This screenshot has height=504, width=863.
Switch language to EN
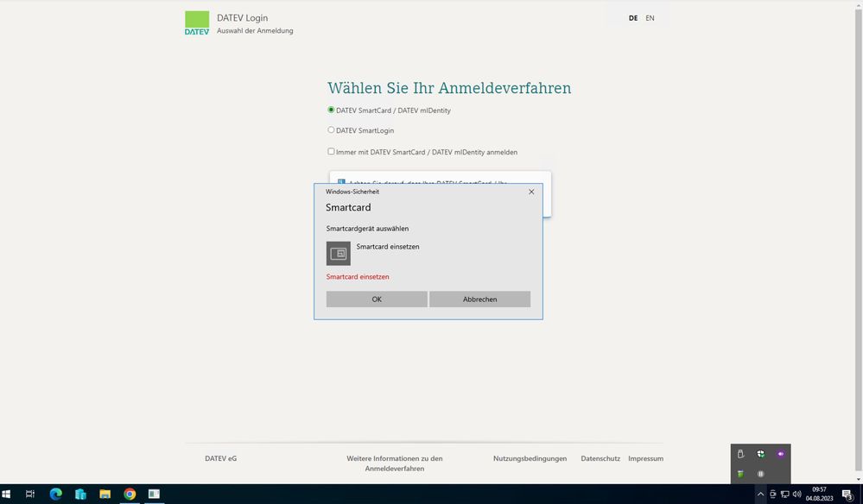coord(650,18)
